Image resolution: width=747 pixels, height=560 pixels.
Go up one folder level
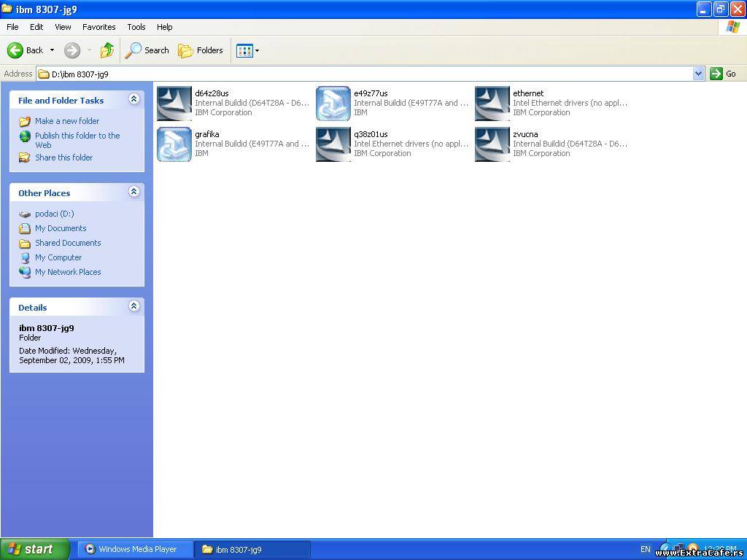pos(107,50)
